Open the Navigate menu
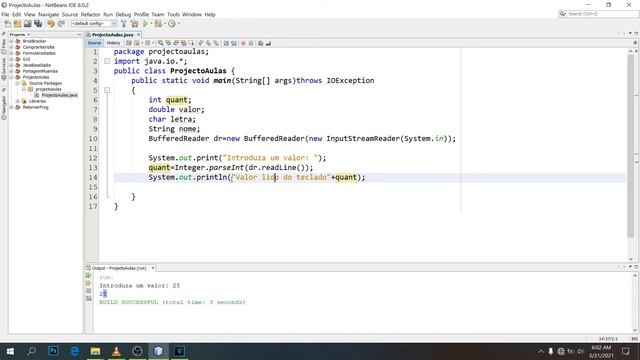 click(x=49, y=14)
